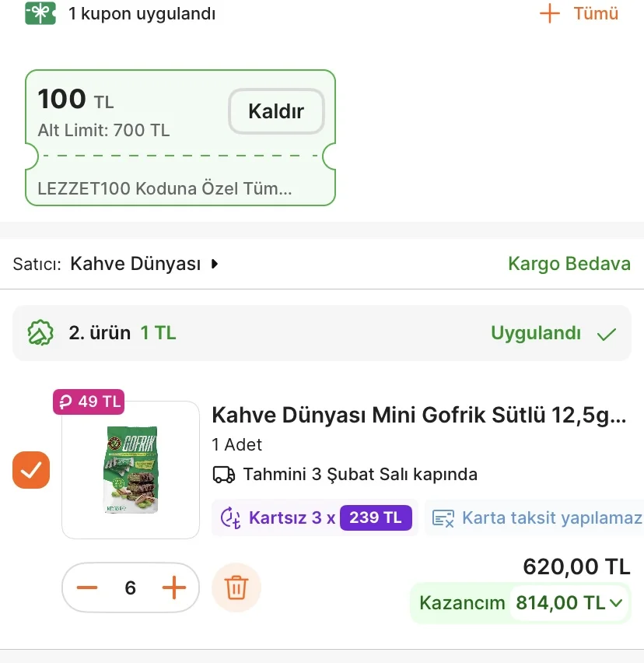The image size is (644, 663).
Task: Click the card installment unavailable icon
Action: (x=443, y=517)
